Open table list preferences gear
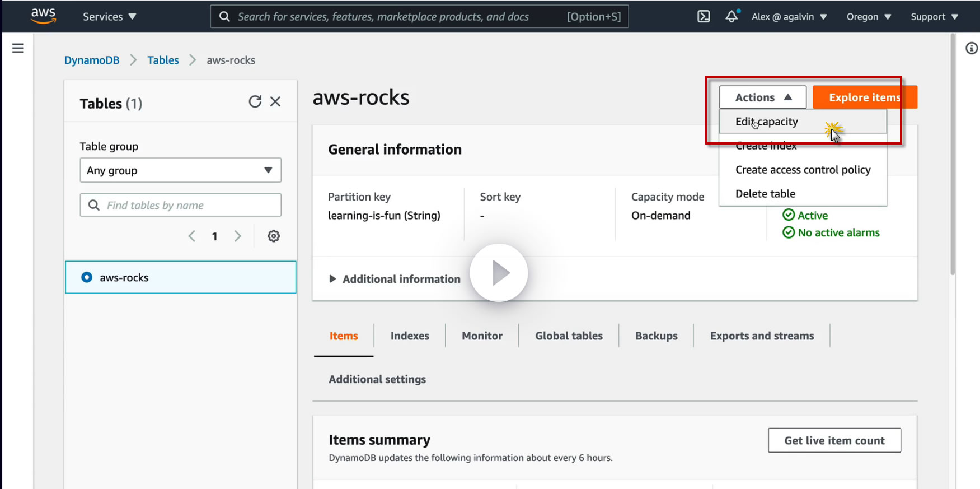Image resolution: width=980 pixels, height=489 pixels. pos(274,236)
